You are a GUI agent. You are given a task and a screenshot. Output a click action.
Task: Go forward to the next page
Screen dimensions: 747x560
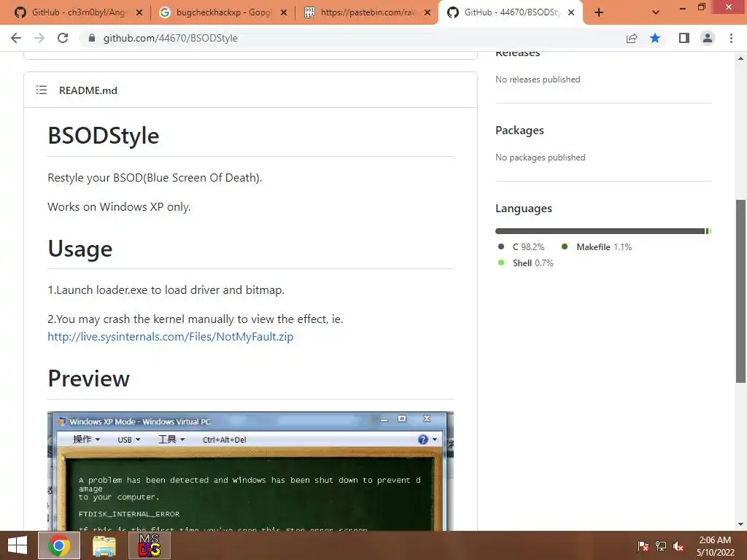click(39, 38)
